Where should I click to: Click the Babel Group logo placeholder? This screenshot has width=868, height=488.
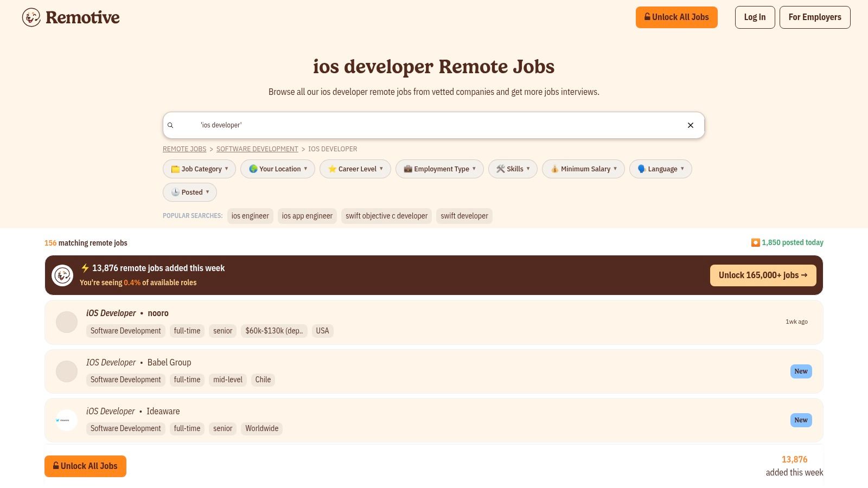click(67, 371)
